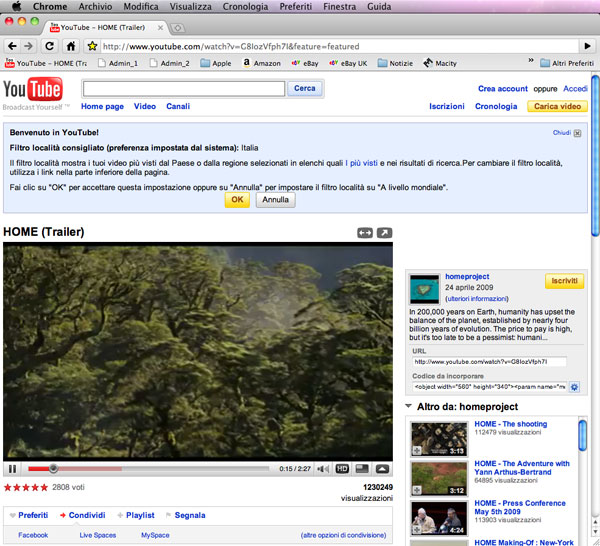Screen dimensions: 600x546
Task: Open the Modifica menu
Action: click(141, 7)
